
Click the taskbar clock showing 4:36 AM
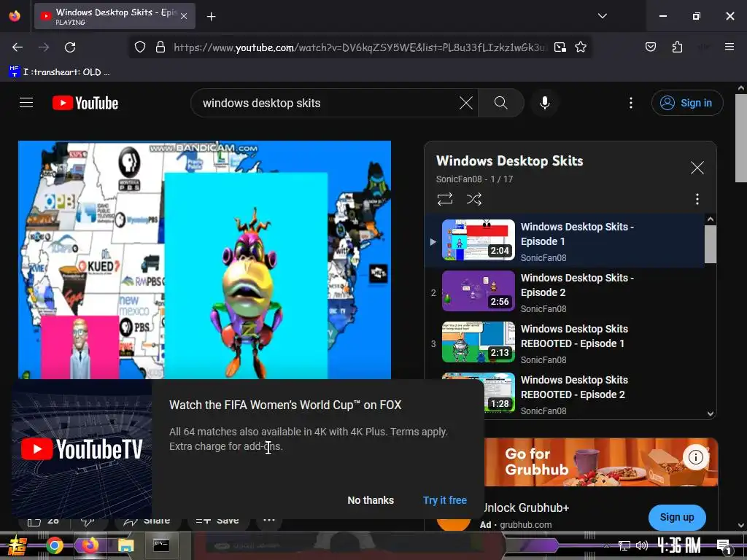(678, 545)
